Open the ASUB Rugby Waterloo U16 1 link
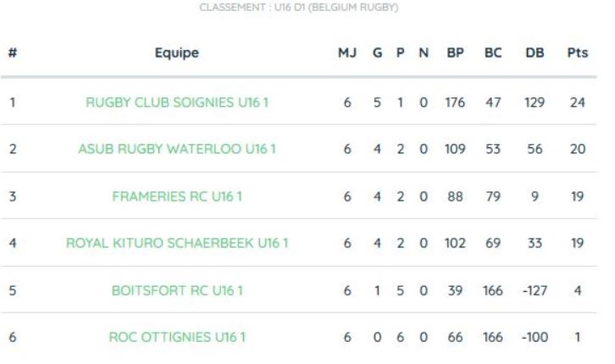 [x=177, y=149]
